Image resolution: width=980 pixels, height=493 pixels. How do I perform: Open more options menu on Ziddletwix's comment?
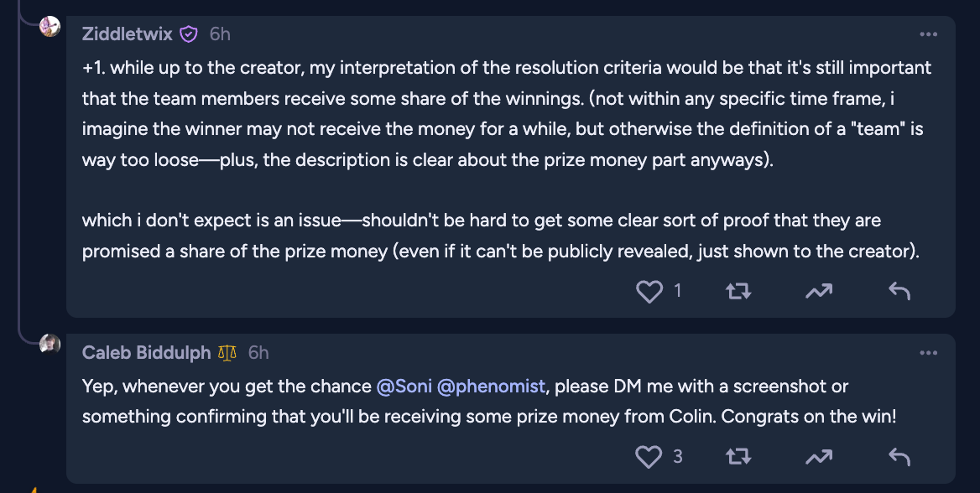tap(928, 34)
